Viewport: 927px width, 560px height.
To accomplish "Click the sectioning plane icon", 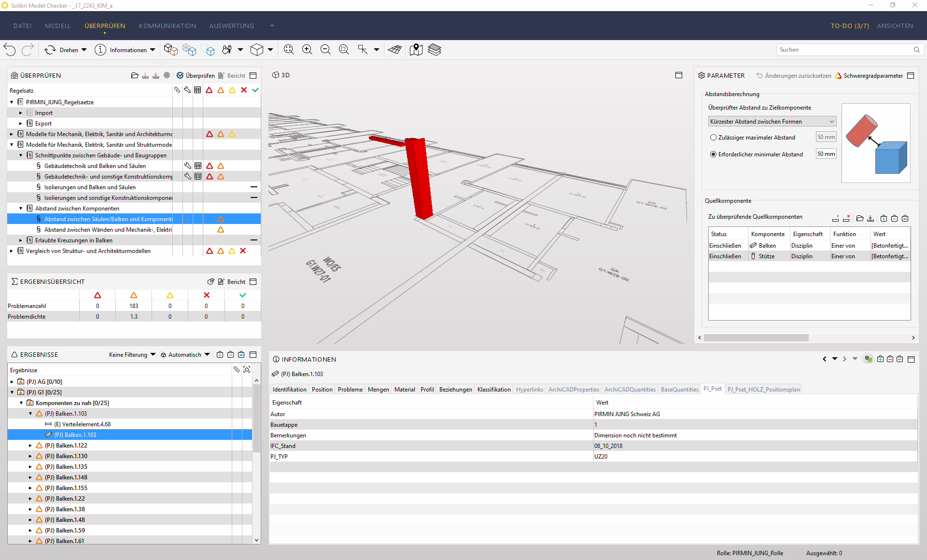I will click(x=395, y=50).
